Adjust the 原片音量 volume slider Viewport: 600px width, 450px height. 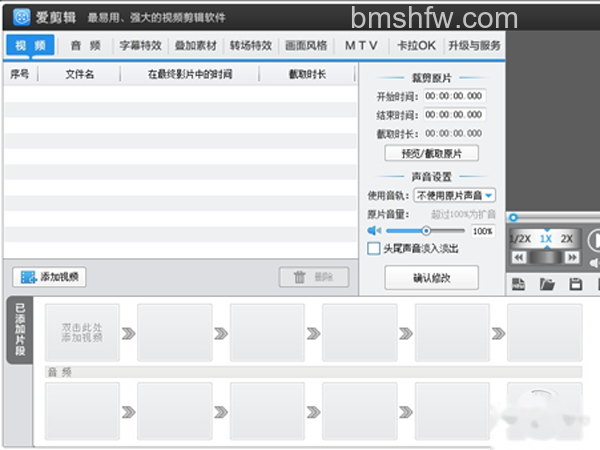[x=426, y=231]
